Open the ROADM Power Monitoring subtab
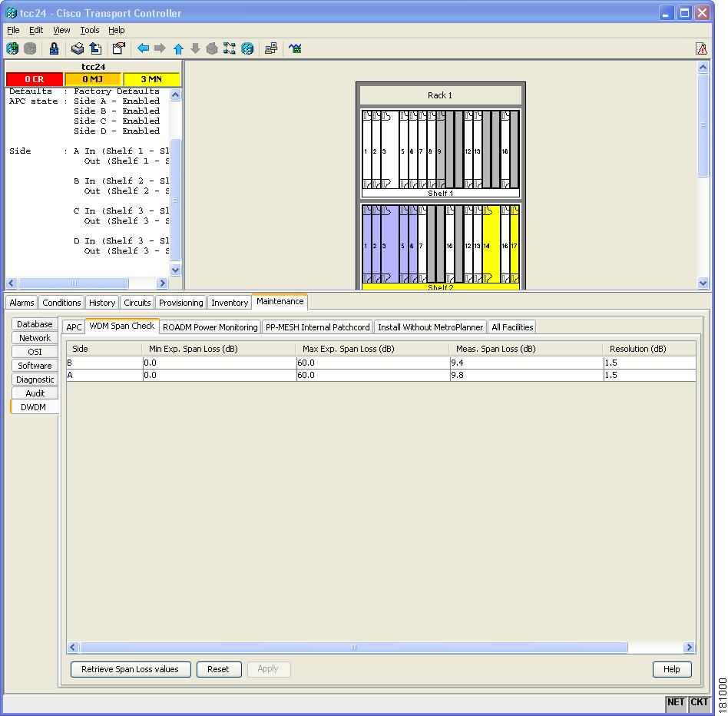The height and width of the screenshot is (716, 728). tap(210, 327)
